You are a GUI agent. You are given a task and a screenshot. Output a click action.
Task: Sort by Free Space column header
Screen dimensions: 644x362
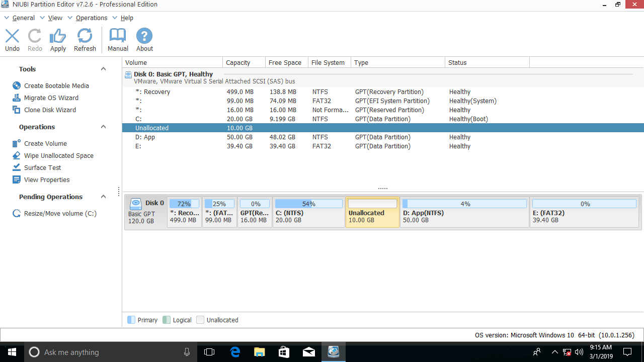[285, 63]
